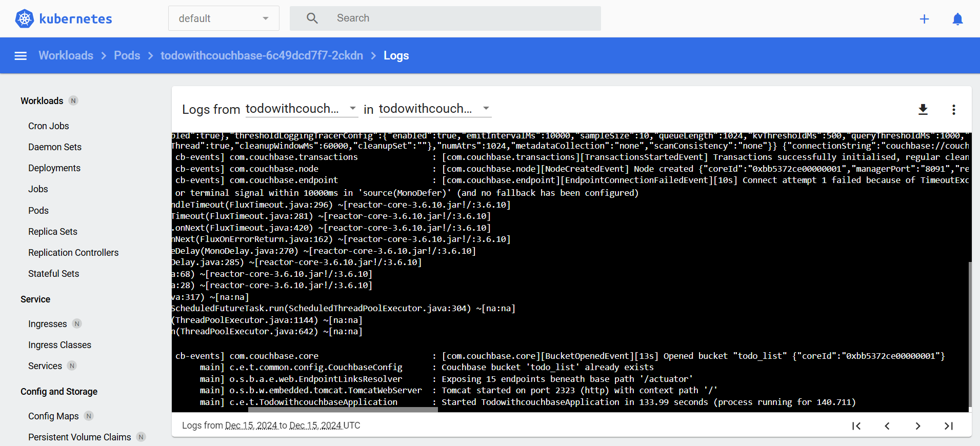The height and width of the screenshot is (446, 980).
Task: Go to Workloads breadcrumb
Action: (x=66, y=55)
